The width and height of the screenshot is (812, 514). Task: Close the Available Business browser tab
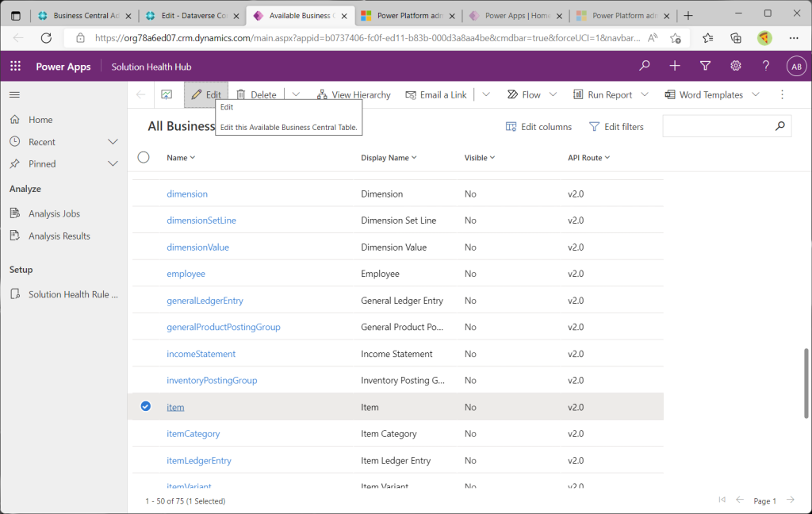point(344,16)
